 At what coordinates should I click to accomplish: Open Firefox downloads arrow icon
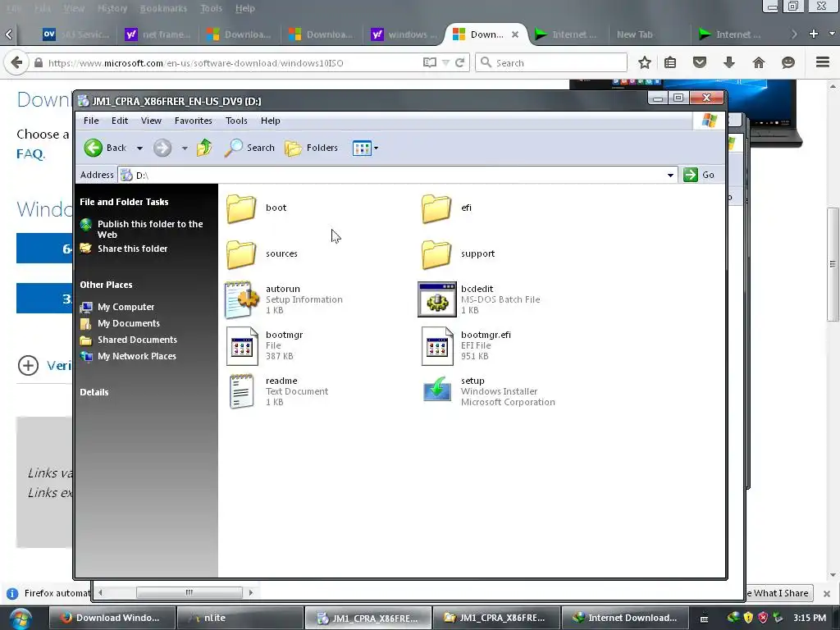tap(729, 62)
